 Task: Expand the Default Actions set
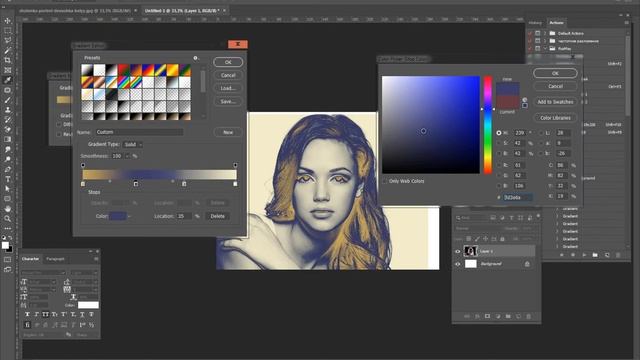click(545, 33)
